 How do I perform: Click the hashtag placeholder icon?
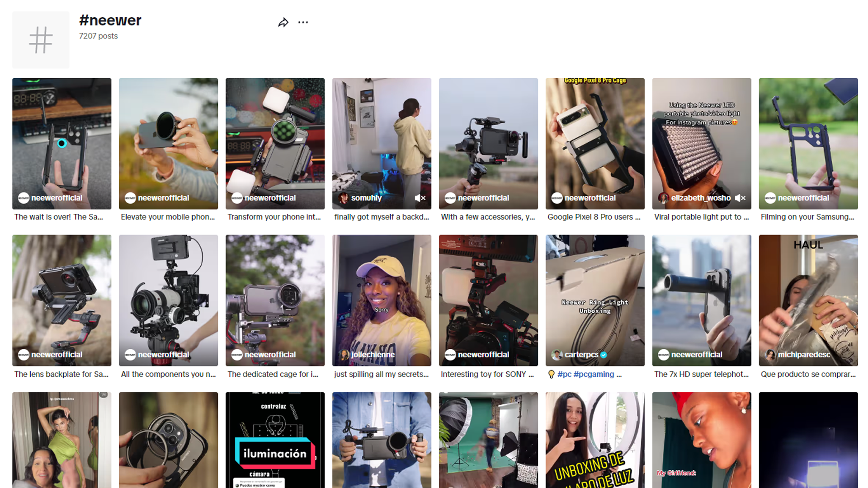[x=41, y=40]
